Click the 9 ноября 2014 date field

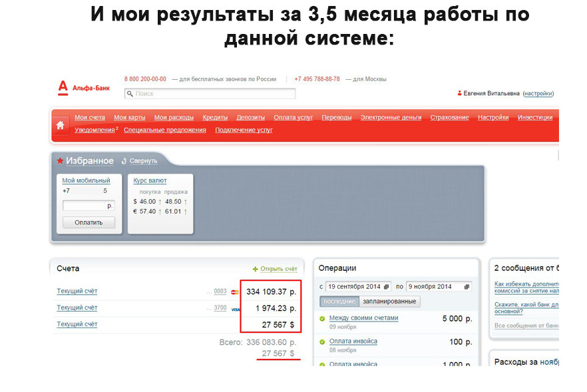(x=439, y=287)
